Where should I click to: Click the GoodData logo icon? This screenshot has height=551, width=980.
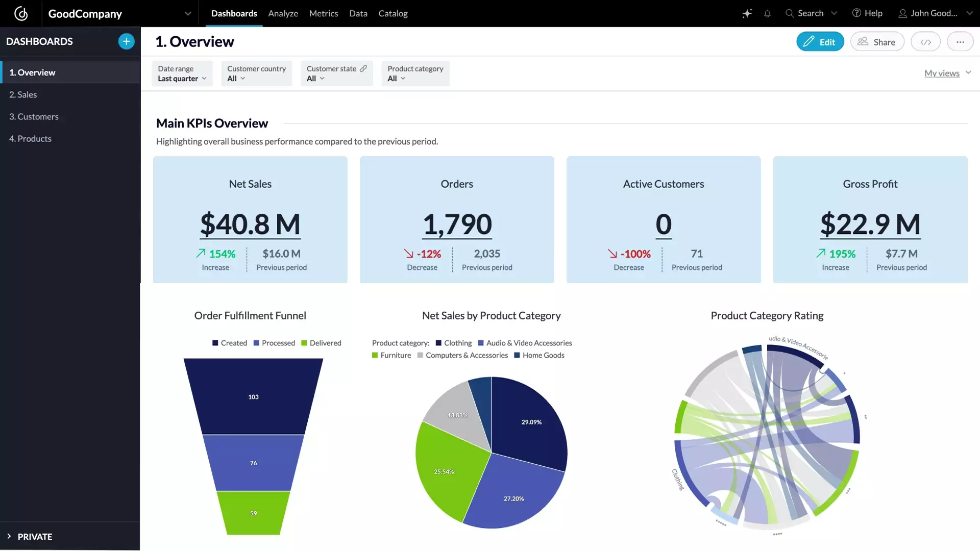coord(21,13)
